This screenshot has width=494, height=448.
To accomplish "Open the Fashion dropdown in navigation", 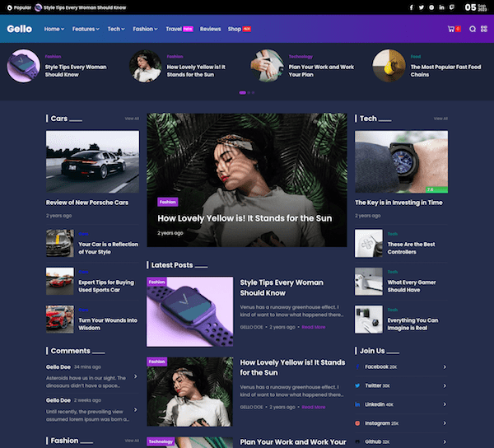I will (145, 29).
